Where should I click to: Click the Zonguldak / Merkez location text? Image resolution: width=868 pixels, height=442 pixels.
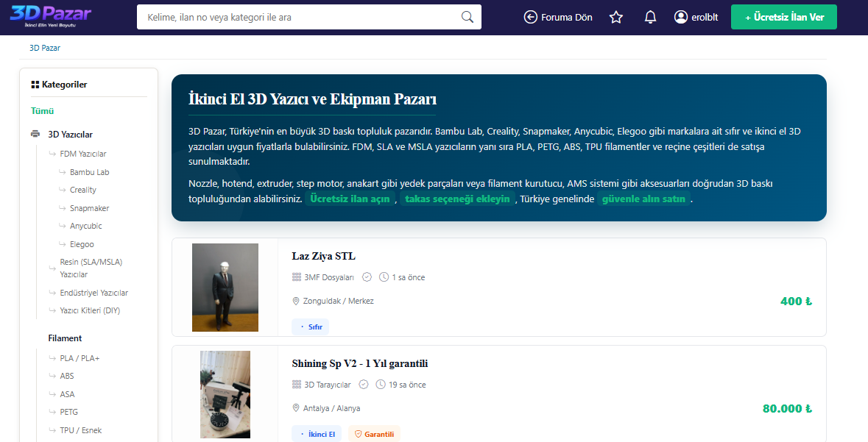[338, 301]
